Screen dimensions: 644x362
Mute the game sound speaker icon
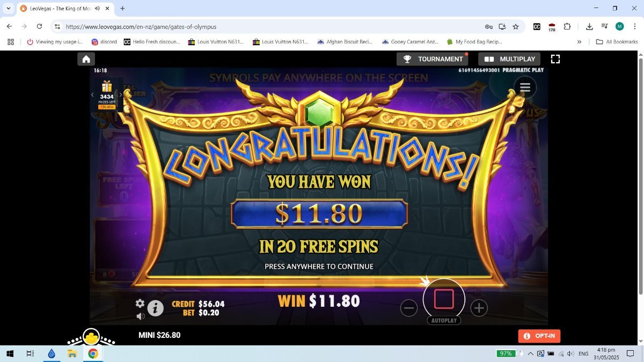pyautogui.click(x=140, y=316)
